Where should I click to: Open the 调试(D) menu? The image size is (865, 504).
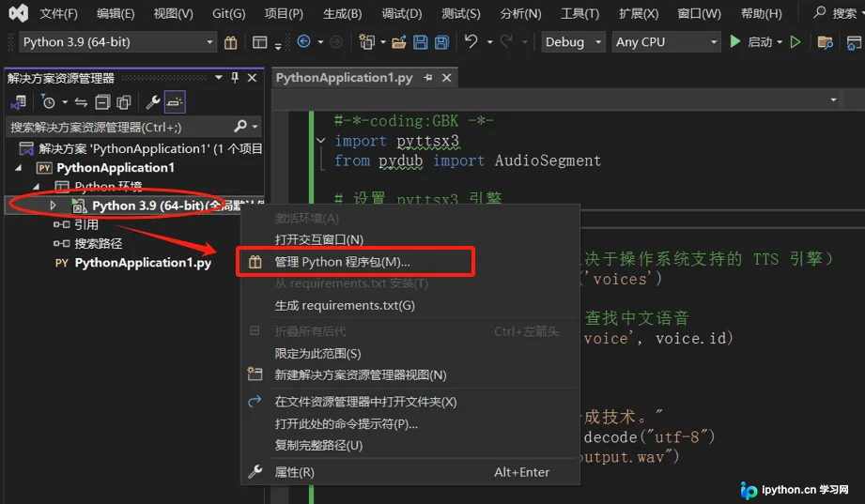[x=402, y=14]
